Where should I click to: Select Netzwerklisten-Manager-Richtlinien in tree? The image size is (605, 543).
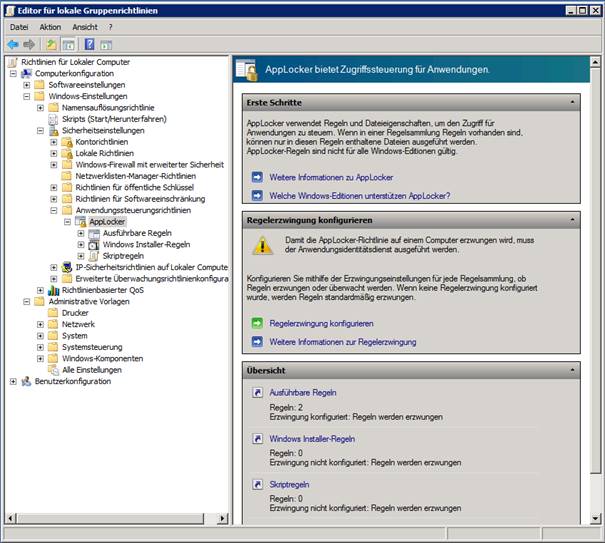point(135,176)
